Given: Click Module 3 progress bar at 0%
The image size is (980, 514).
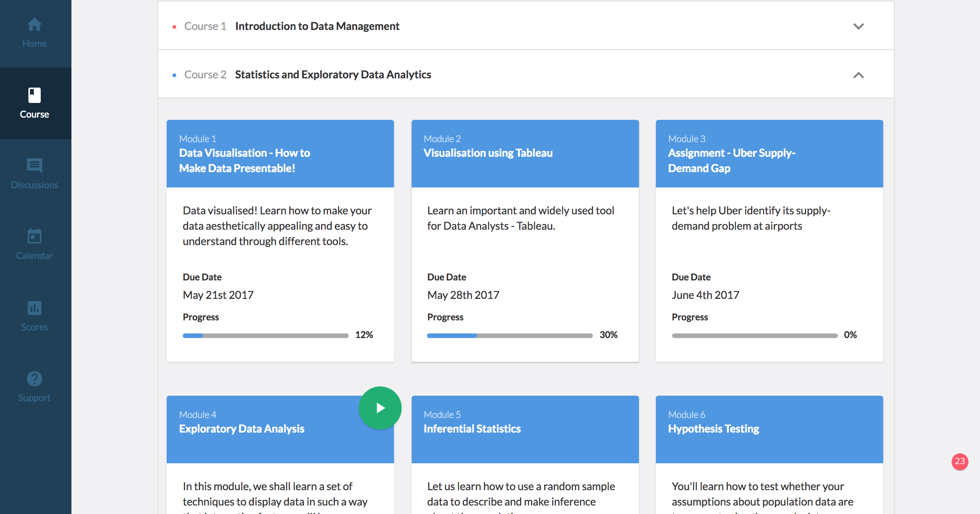Looking at the screenshot, I should coord(755,335).
